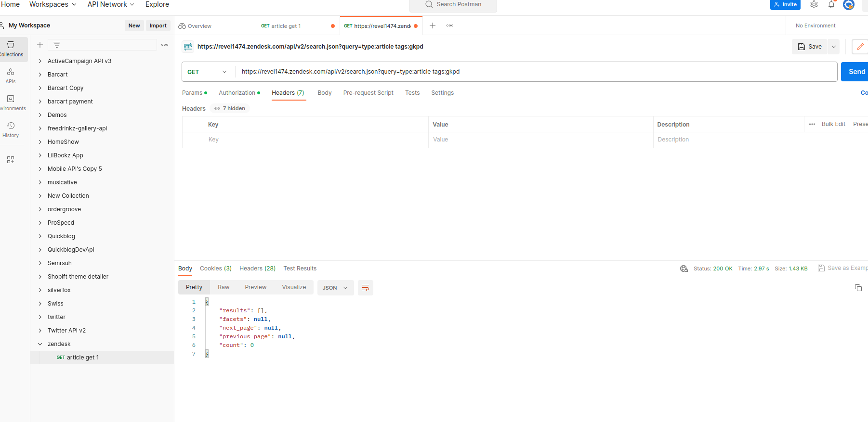View the Test Results tab
Viewport: 868px width, 422px height.
300,269
